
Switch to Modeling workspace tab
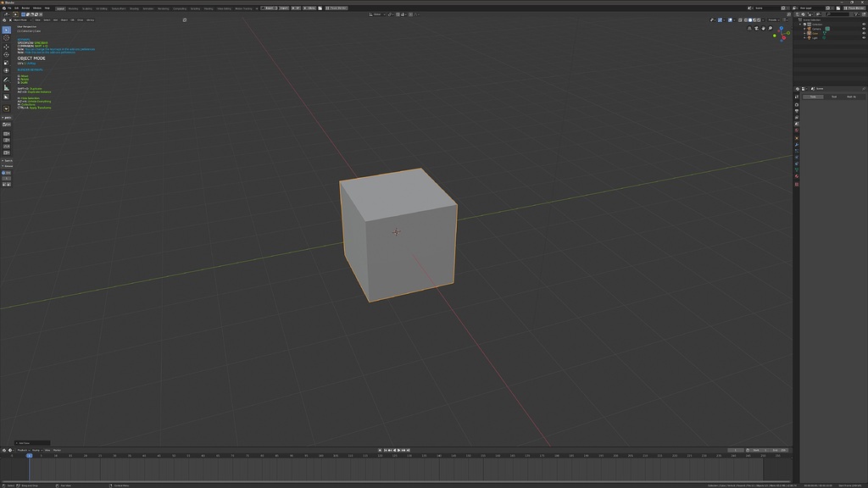73,8
